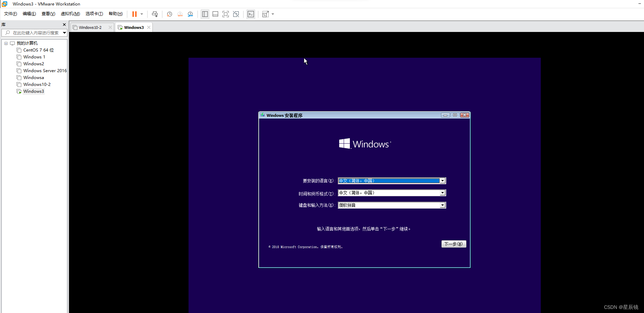
Task: Enter full screen mode
Action: tap(226, 14)
